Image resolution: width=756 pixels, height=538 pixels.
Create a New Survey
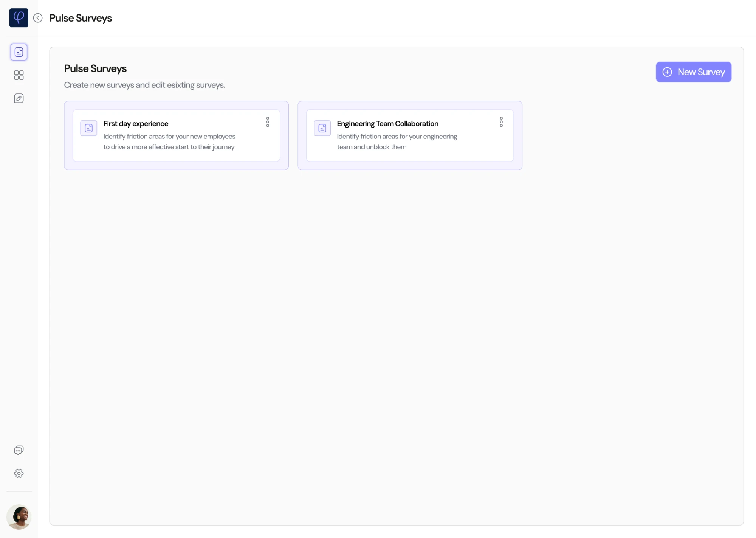pos(694,72)
